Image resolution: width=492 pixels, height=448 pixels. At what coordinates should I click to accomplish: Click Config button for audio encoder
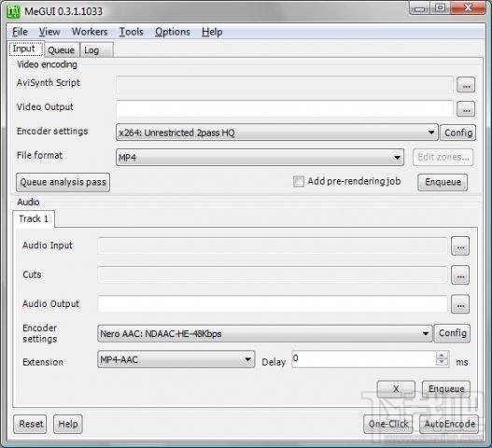coord(452,333)
